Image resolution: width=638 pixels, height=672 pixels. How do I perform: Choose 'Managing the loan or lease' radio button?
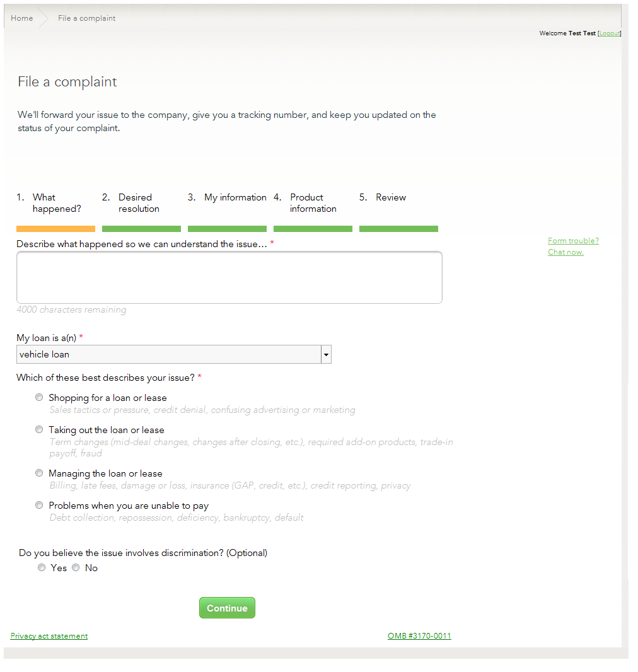point(40,473)
